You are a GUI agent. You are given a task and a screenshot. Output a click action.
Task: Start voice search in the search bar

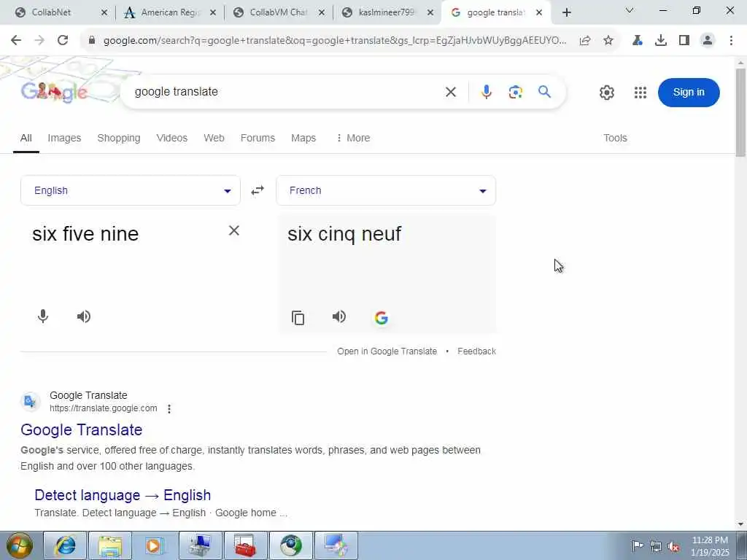(x=486, y=92)
